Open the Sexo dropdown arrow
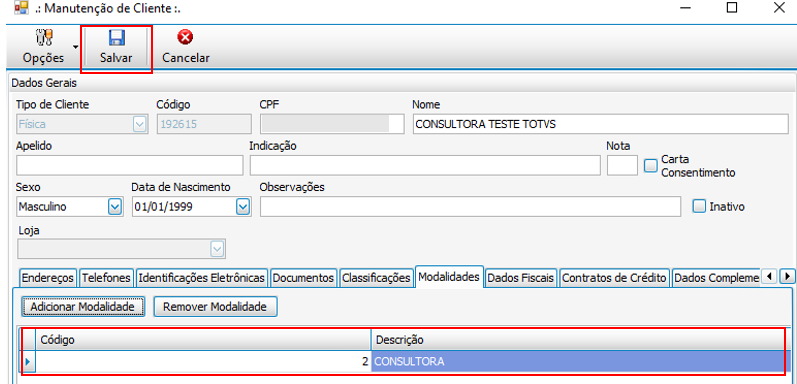Viewport: 797px width, 384px height. 115,206
